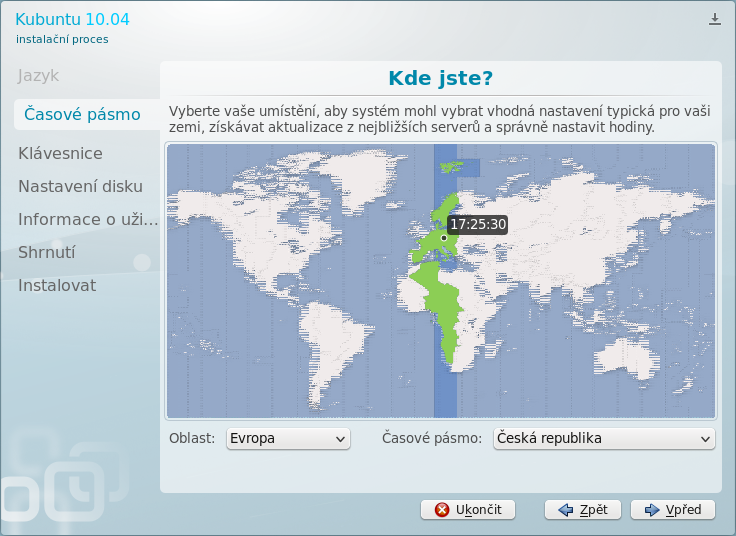Click the Časové pásmo: label beside the dropdown

pos(432,438)
